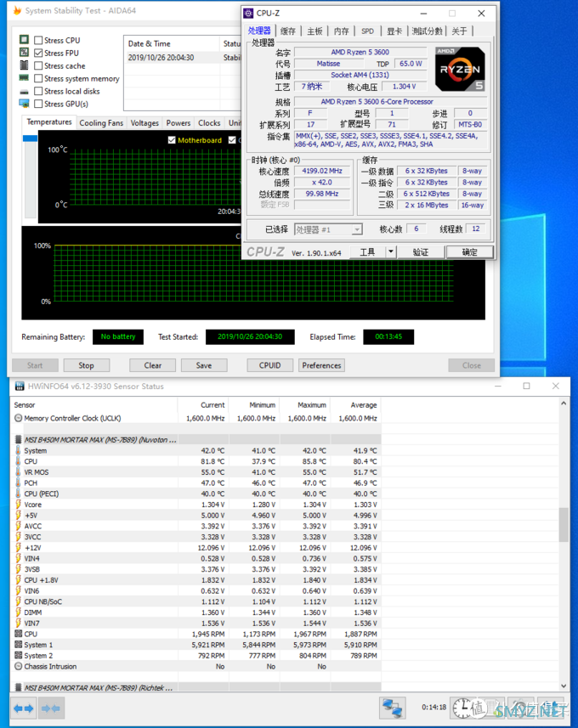
Task: Click the AIDA64 flame icon in title bar
Action: 17,10
